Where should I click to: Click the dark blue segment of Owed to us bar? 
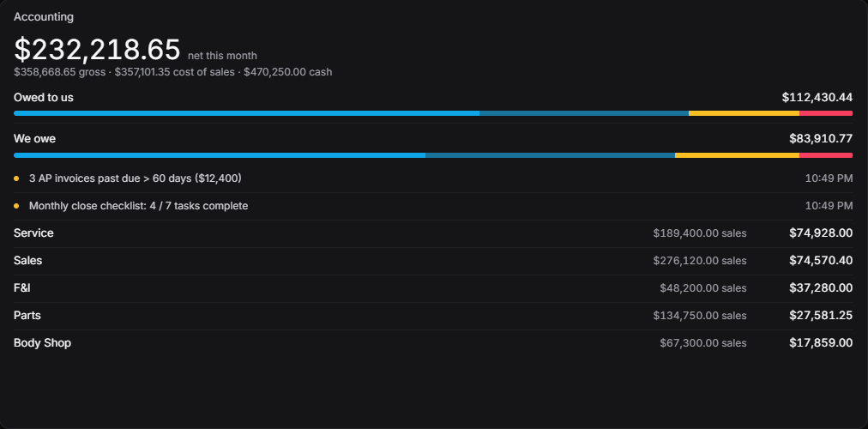tap(584, 113)
